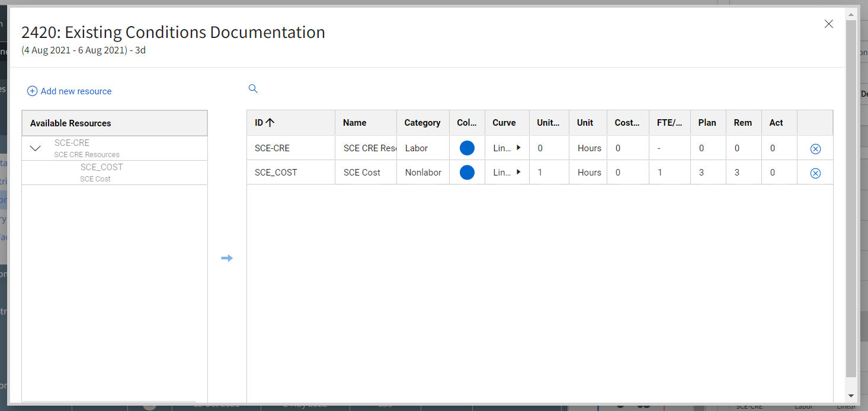
Task: Click the search magnifier icon
Action: point(253,89)
